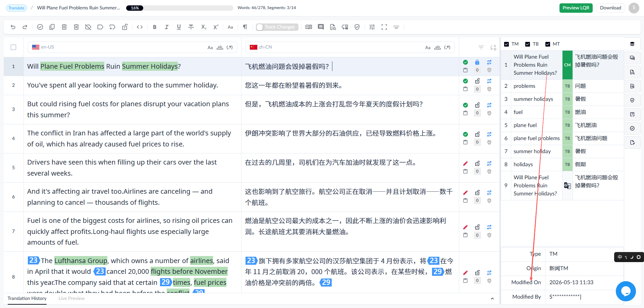Apply strikethrough formatting
Screen dimensions: 644x308
click(191, 27)
